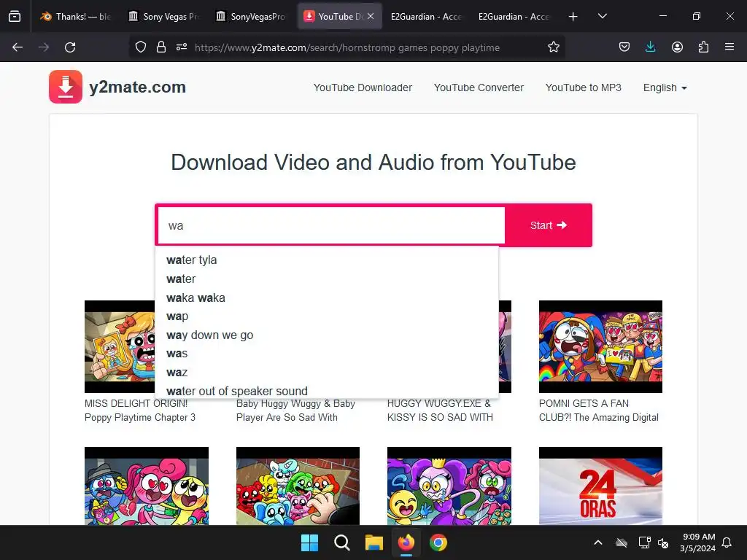Switch to the Thanks! blender tab

point(76,16)
